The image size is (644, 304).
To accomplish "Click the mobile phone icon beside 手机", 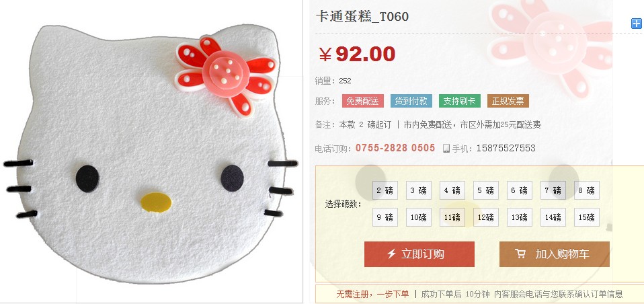I will 446,149.
